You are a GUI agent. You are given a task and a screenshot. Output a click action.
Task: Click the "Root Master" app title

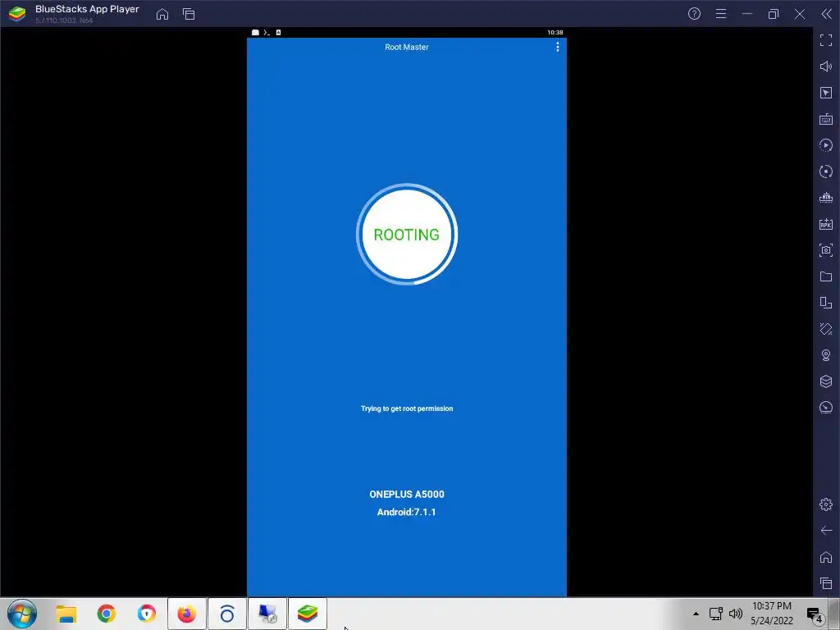tap(407, 47)
